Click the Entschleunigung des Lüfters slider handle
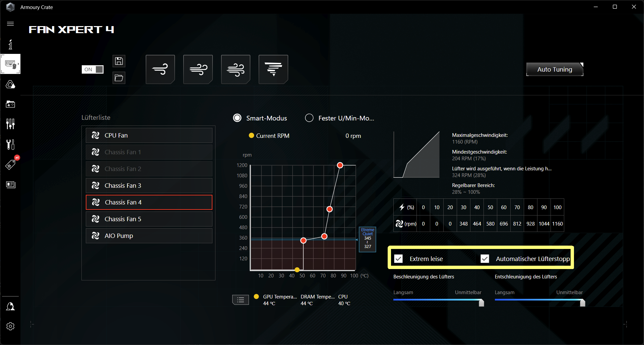The height and width of the screenshot is (345, 644). point(583,303)
